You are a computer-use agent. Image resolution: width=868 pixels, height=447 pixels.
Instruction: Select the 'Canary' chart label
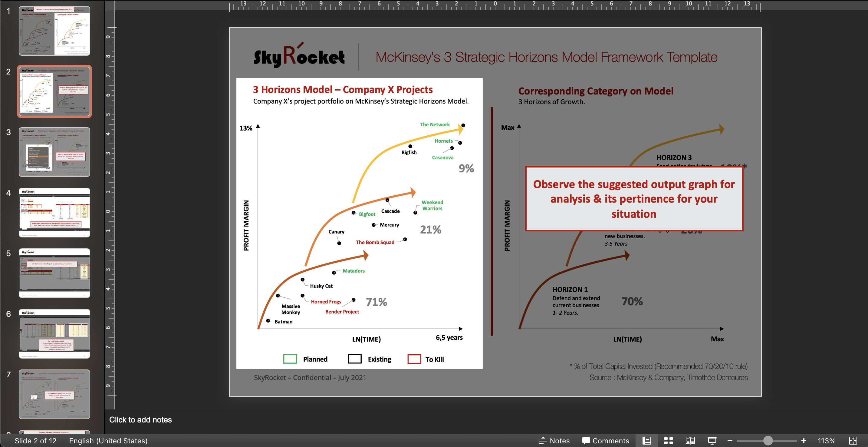pyautogui.click(x=336, y=232)
